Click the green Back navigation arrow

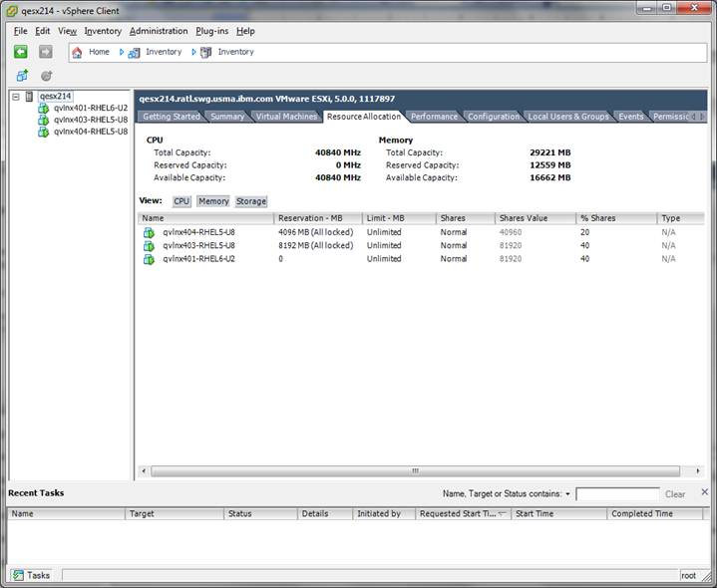click(x=21, y=52)
